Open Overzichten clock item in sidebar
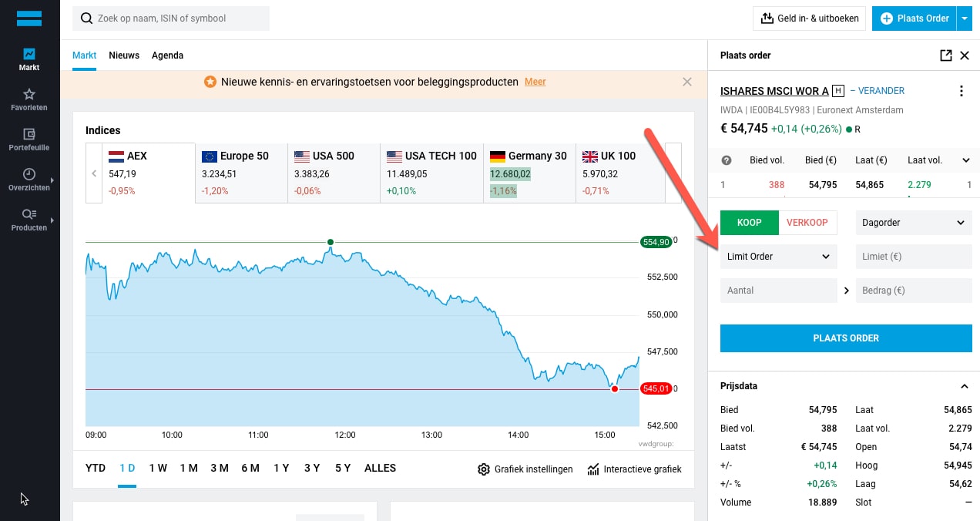980x521 pixels. 29,180
